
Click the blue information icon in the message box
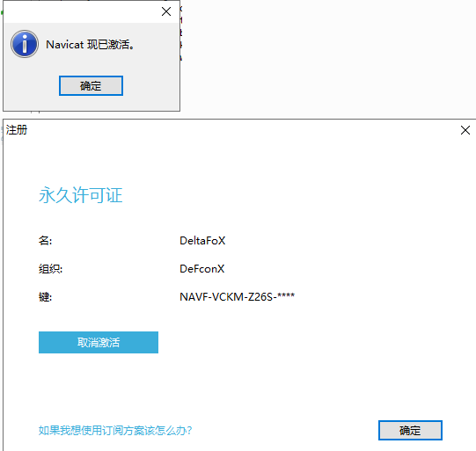click(25, 44)
